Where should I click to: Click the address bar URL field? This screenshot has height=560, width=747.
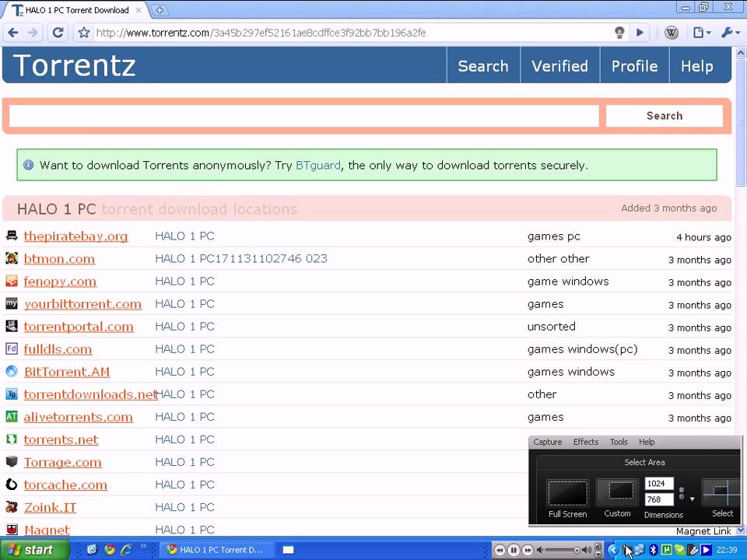[352, 33]
